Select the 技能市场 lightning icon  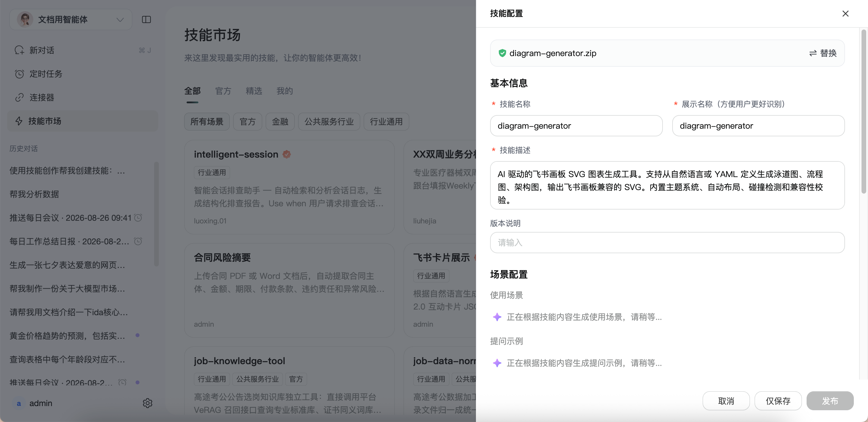(19, 121)
